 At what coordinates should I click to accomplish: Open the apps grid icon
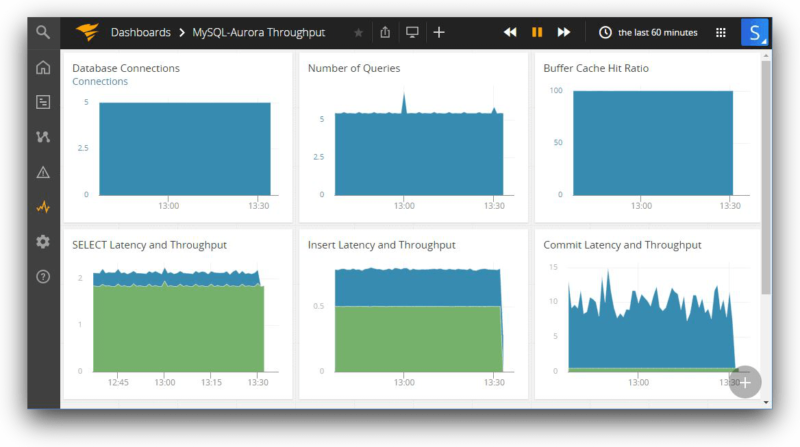[x=721, y=32]
